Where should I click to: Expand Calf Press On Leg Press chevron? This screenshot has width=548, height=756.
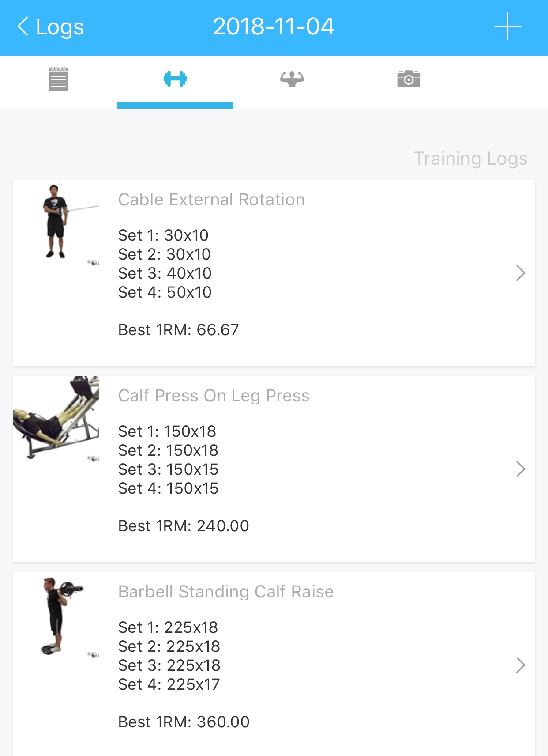click(520, 469)
